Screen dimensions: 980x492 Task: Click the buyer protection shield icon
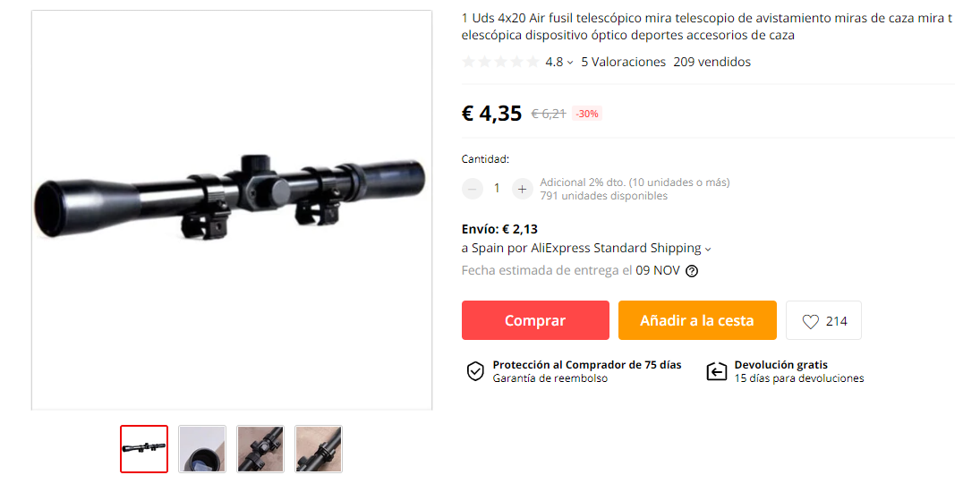click(475, 371)
